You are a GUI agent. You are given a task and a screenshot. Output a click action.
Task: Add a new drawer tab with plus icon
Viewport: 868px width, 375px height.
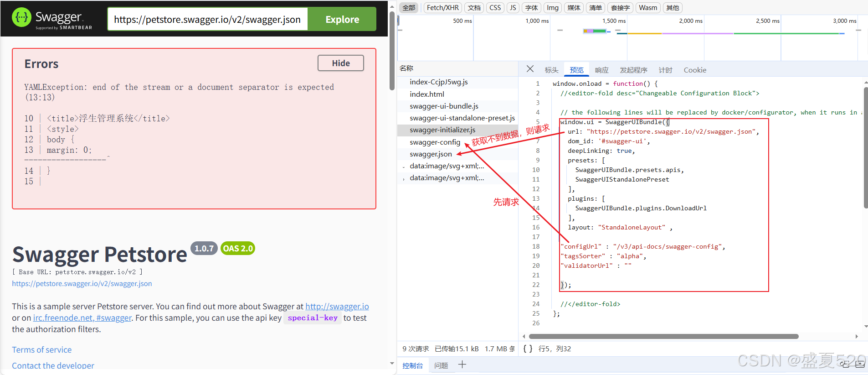point(462,365)
